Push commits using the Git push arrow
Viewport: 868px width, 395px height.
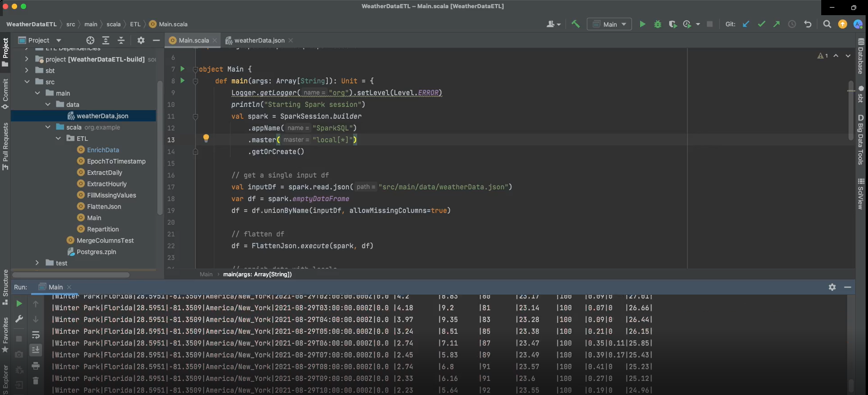776,24
